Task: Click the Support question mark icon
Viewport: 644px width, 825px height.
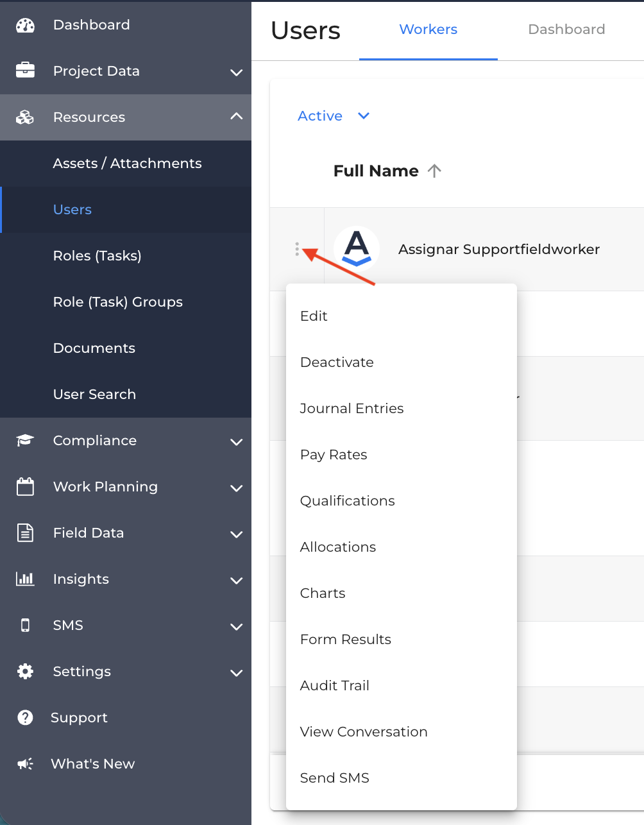Action: [x=25, y=717]
